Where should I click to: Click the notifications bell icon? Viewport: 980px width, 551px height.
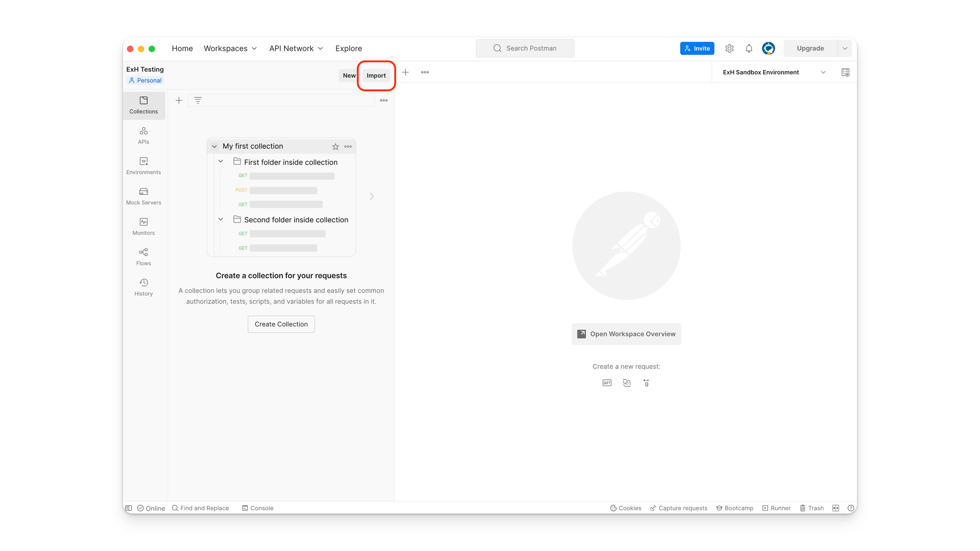click(x=749, y=48)
